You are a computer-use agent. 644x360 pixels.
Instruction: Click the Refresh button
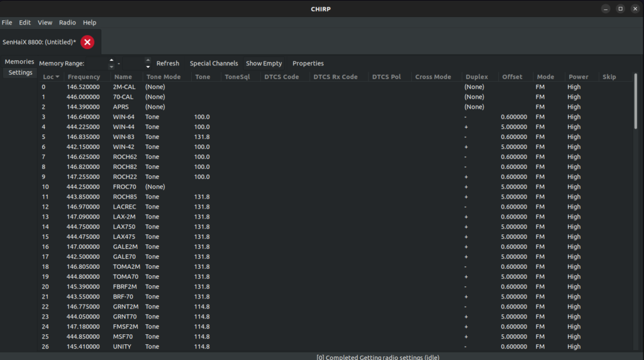[168, 63]
